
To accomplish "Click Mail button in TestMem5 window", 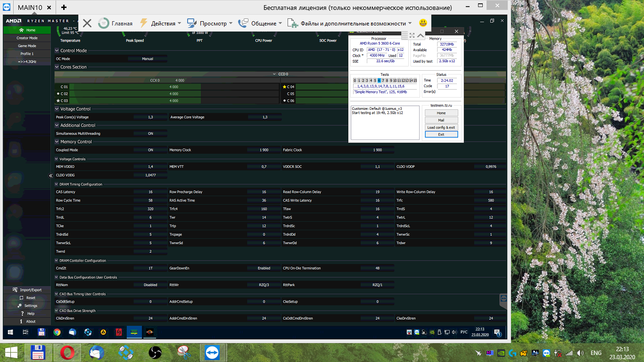I will (x=441, y=120).
